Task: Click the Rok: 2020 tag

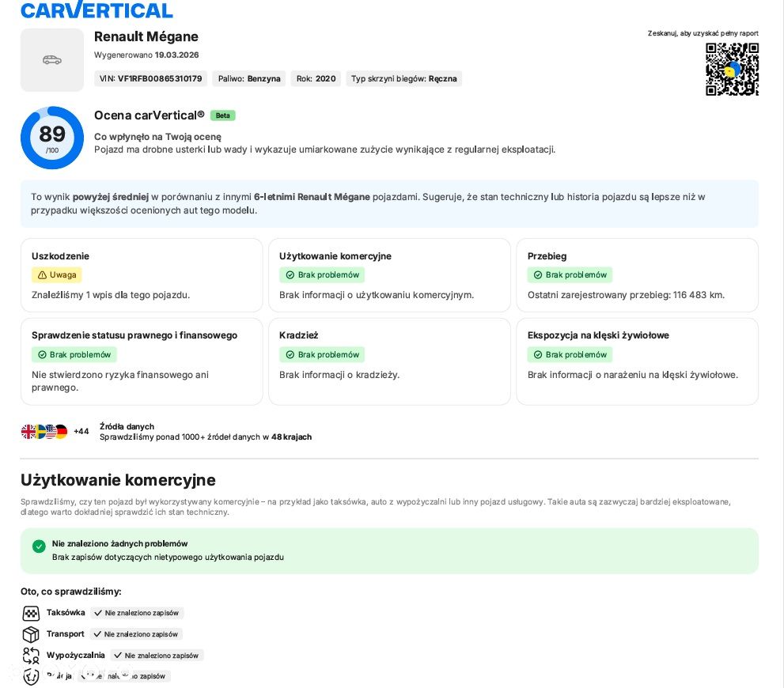Action: coord(316,78)
